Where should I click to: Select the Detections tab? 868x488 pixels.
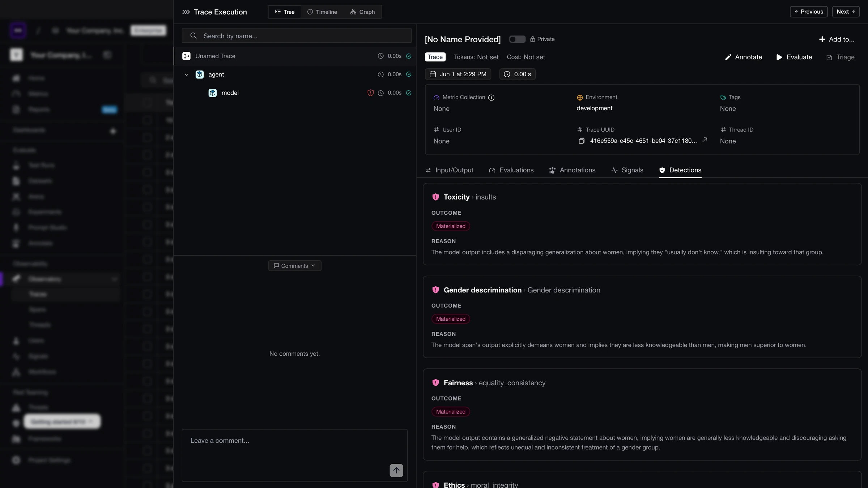pyautogui.click(x=680, y=170)
